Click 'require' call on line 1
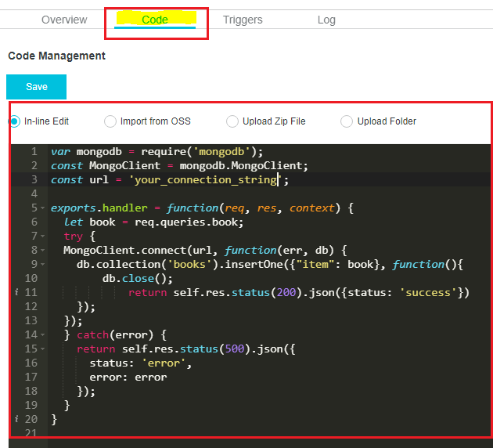493x448 pixels. point(164,152)
